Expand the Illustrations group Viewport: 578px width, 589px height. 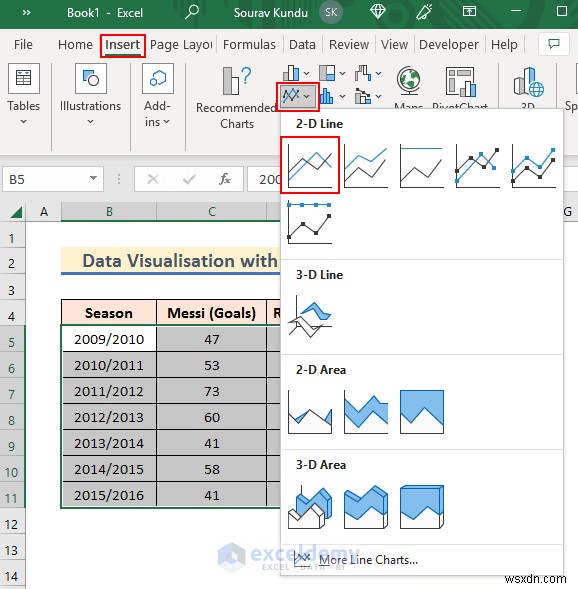(91, 95)
